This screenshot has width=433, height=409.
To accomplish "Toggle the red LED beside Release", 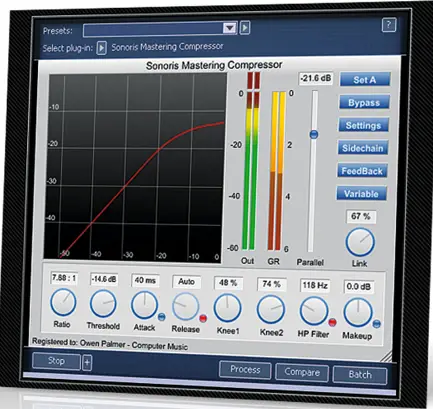I will point(203,318).
